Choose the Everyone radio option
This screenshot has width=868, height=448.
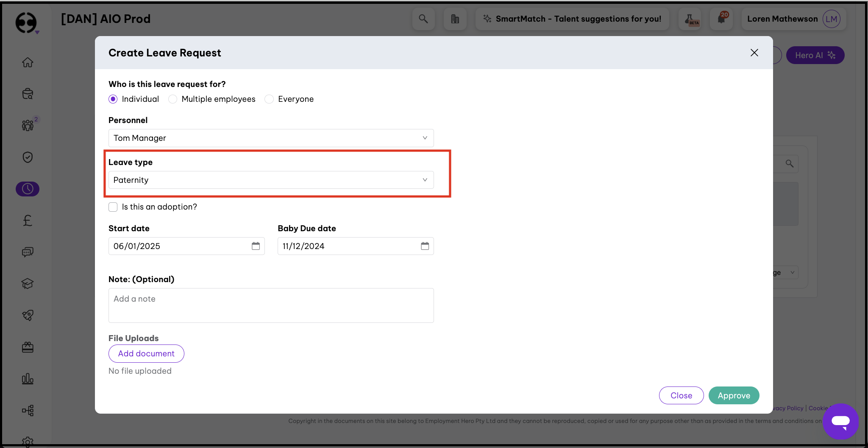pyautogui.click(x=269, y=99)
